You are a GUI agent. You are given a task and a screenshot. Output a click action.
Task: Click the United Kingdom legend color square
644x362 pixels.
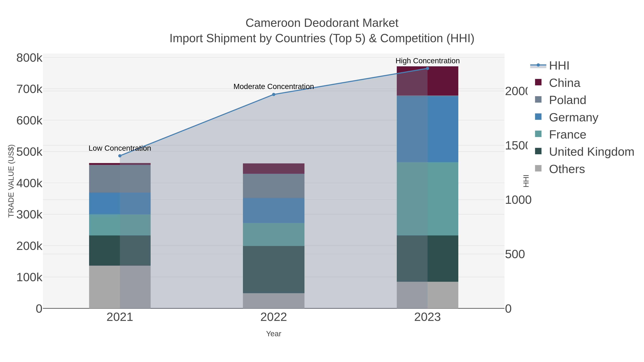(x=538, y=151)
